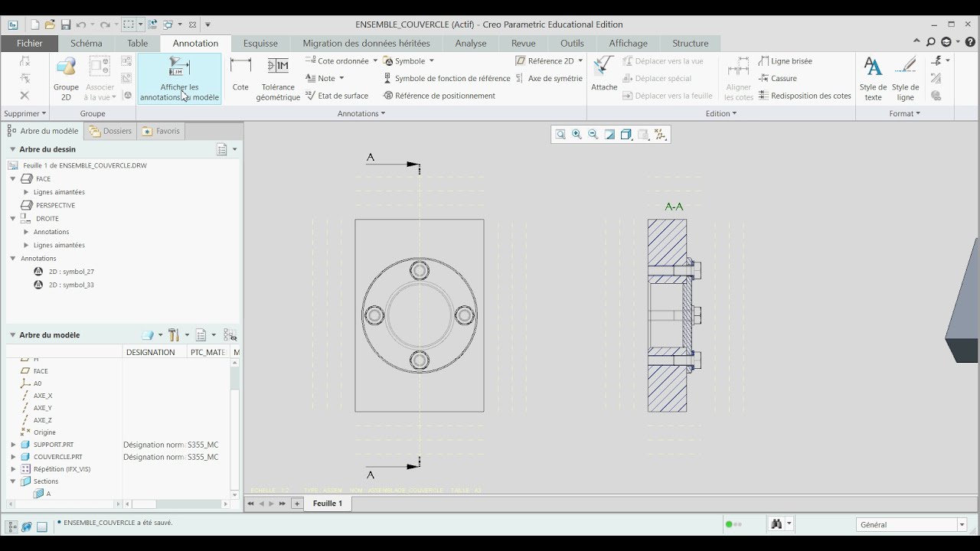
Task: Collapse the FACE view node in drawing tree
Action: pos(13,178)
